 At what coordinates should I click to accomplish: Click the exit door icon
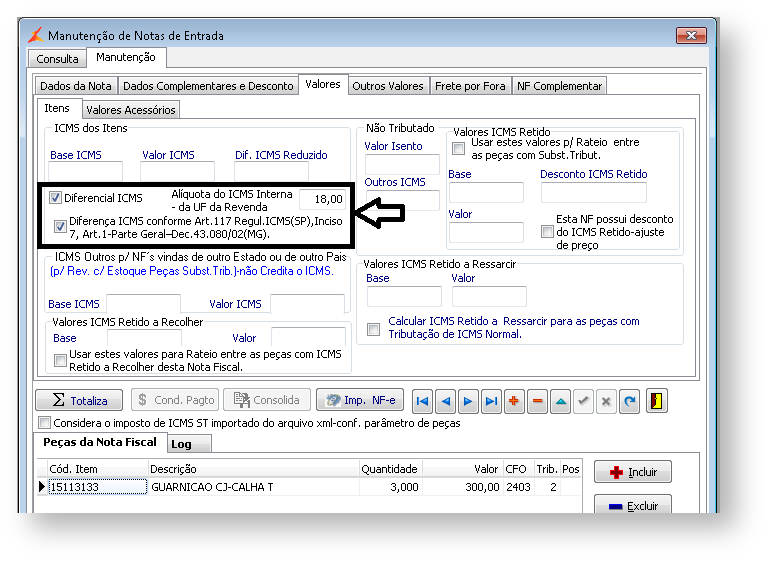click(x=657, y=401)
